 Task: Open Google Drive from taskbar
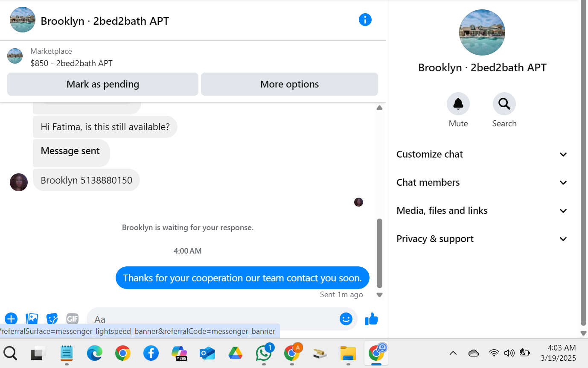(236, 353)
